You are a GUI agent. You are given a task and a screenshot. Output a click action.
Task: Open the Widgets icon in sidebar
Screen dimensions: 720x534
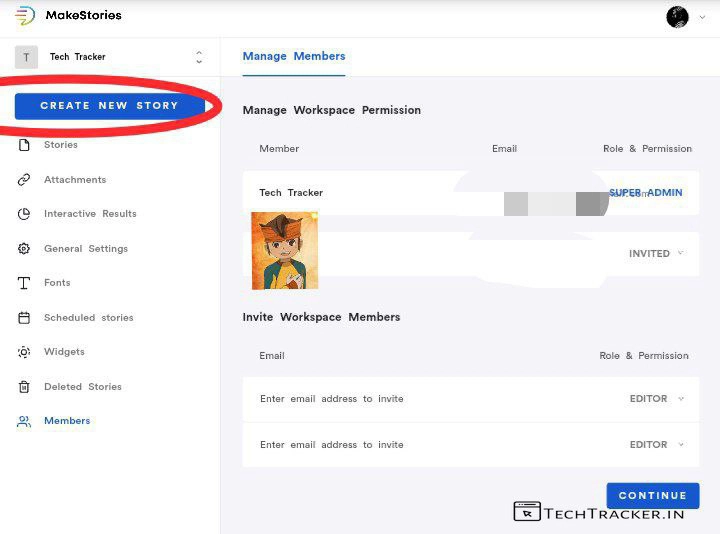point(24,352)
